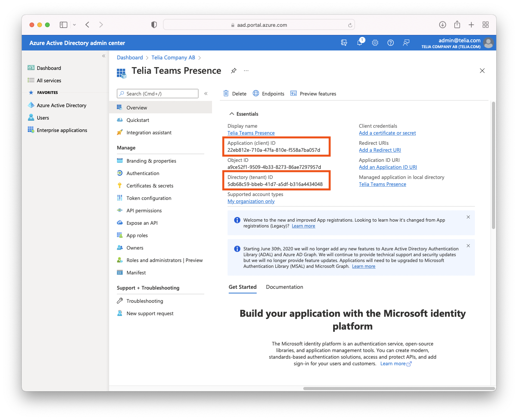Click Add a Redirect URI link
The width and height of the screenshot is (518, 420).
pyautogui.click(x=380, y=150)
